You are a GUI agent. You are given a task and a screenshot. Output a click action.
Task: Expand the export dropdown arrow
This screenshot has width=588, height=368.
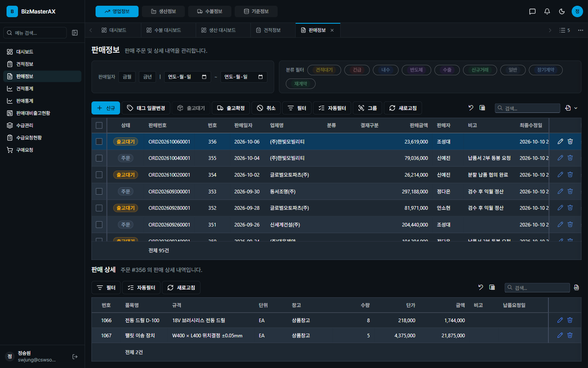point(576,108)
